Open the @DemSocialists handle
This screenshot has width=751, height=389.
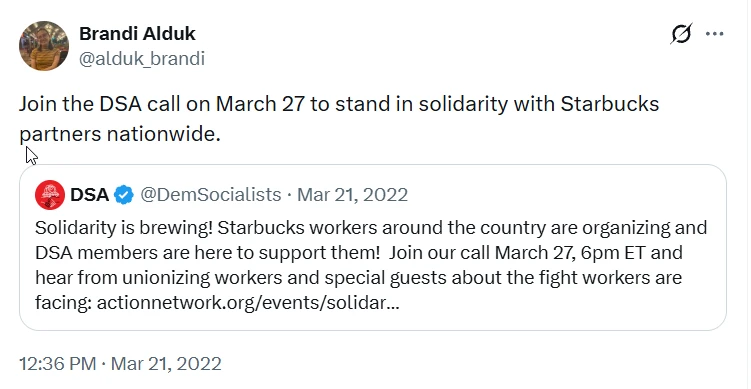coord(210,195)
